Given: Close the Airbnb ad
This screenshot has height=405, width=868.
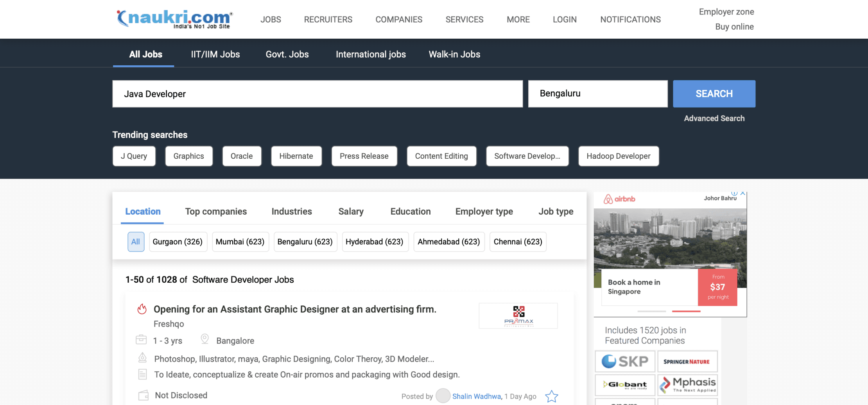Looking at the screenshot, I should pos(742,193).
